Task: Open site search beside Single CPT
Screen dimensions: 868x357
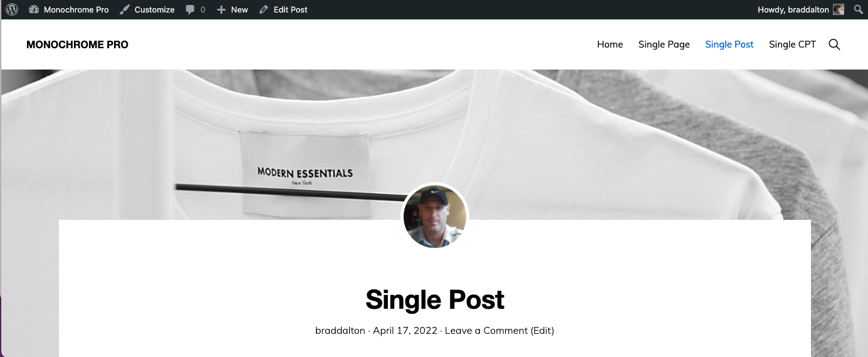Action: coord(834,44)
